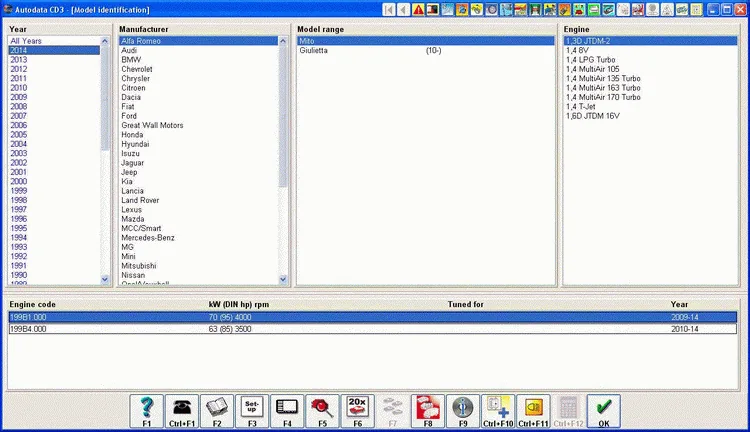Open the book F2 button
This screenshot has height=432, width=750.
[217, 411]
